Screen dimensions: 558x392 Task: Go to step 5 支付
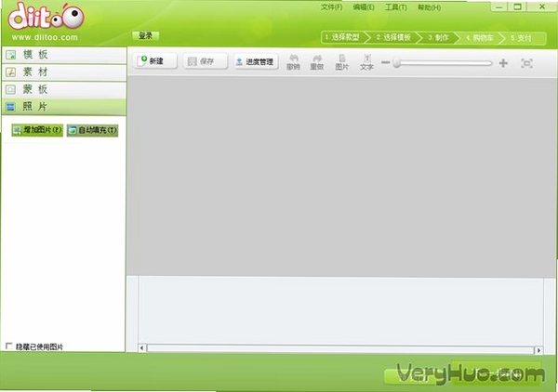tap(522, 38)
